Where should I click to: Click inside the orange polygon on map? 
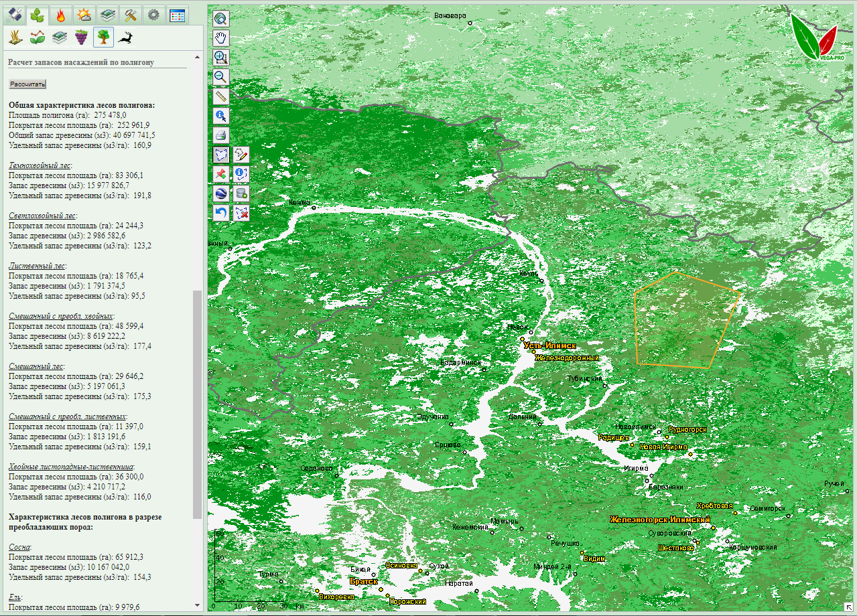tap(683, 321)
